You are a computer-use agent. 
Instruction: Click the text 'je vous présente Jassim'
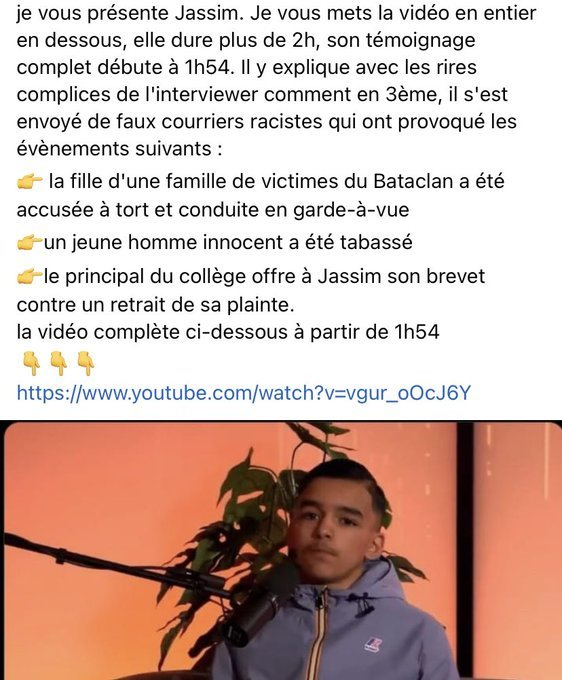127,13
